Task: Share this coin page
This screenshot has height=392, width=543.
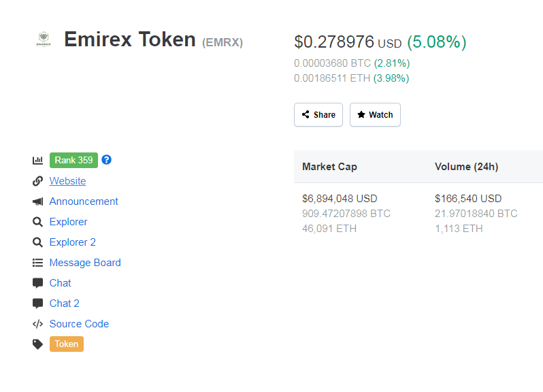Action: 318,114
